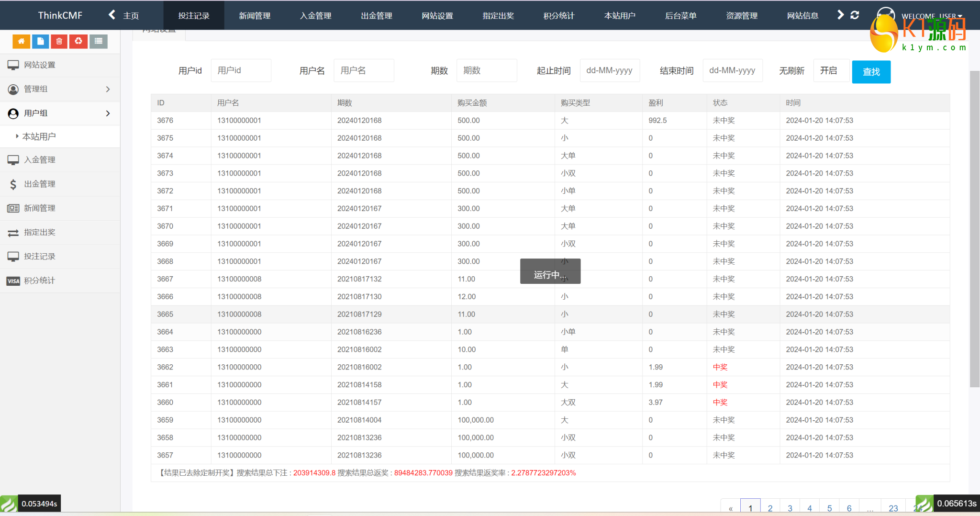The image size is (980, 516).
Task: Click the orange home icon button
Action: (21, 42)
